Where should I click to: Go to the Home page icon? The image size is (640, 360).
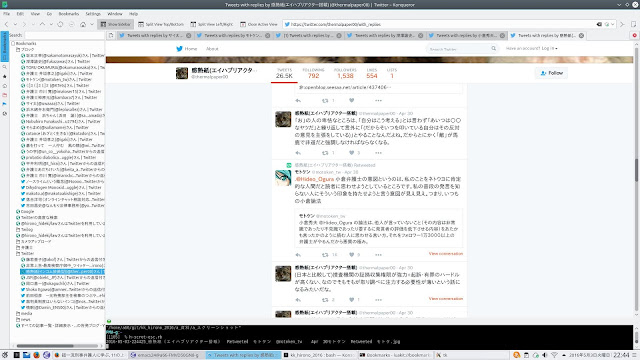point(83,24)
